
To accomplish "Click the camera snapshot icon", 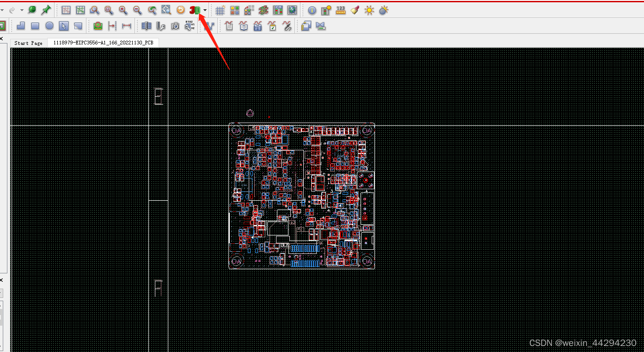I will [175, 26].
